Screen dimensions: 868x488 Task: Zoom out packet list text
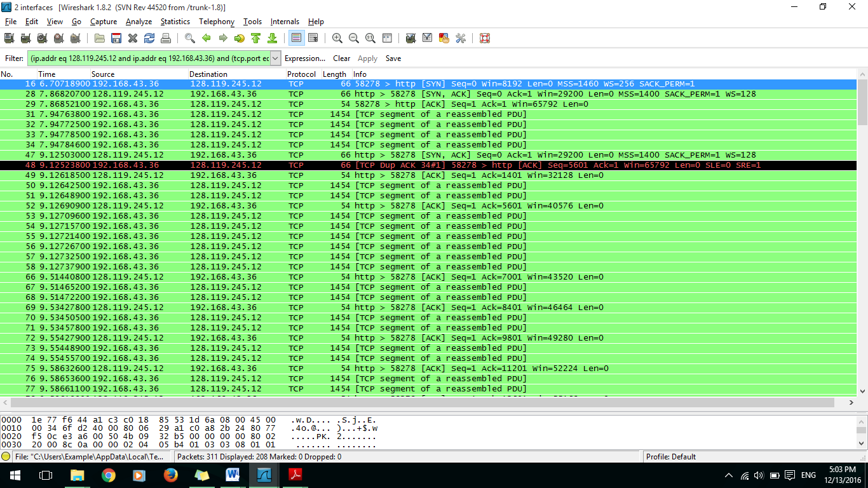click(354, 38)
